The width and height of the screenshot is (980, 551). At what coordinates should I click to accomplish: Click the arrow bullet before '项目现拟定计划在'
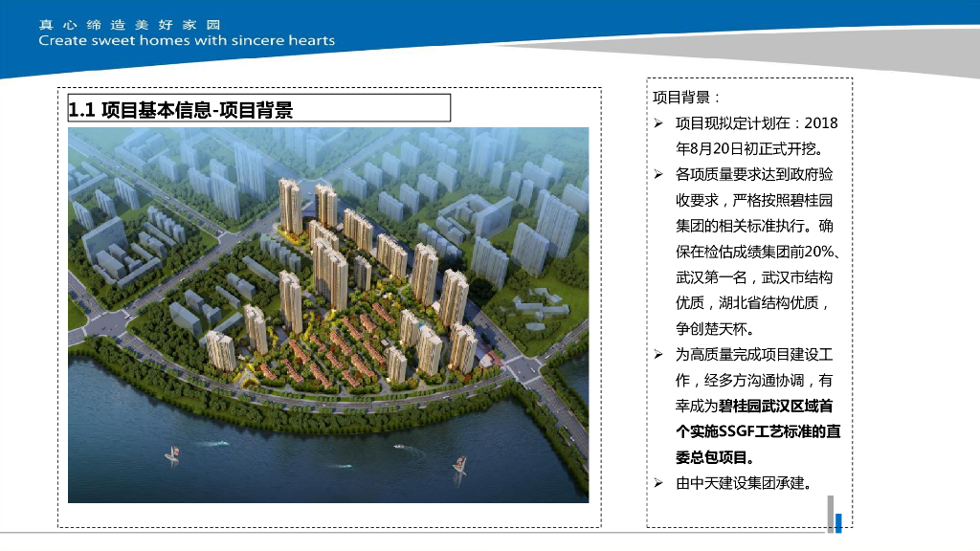click(x=658, y=123)
